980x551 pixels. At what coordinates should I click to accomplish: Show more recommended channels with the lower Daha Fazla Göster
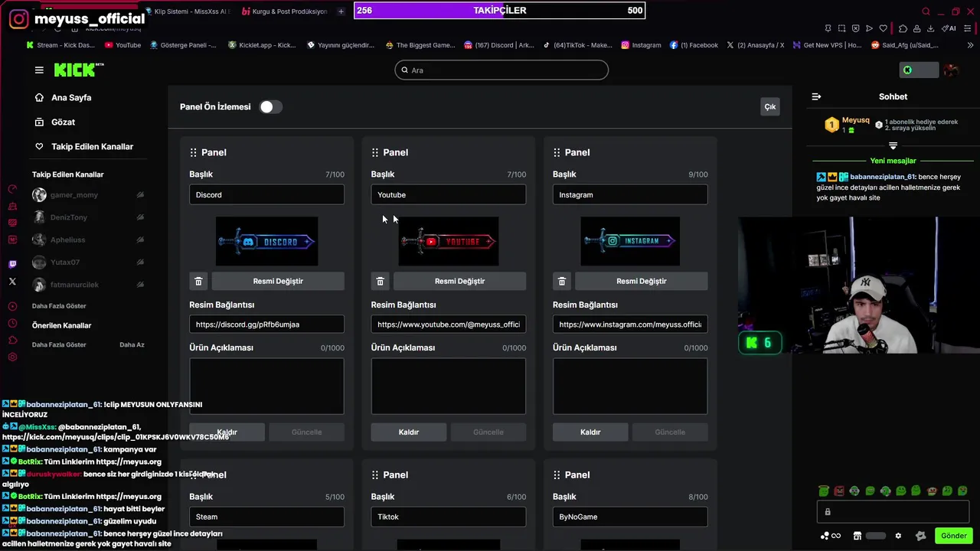(x=59, y=344)
